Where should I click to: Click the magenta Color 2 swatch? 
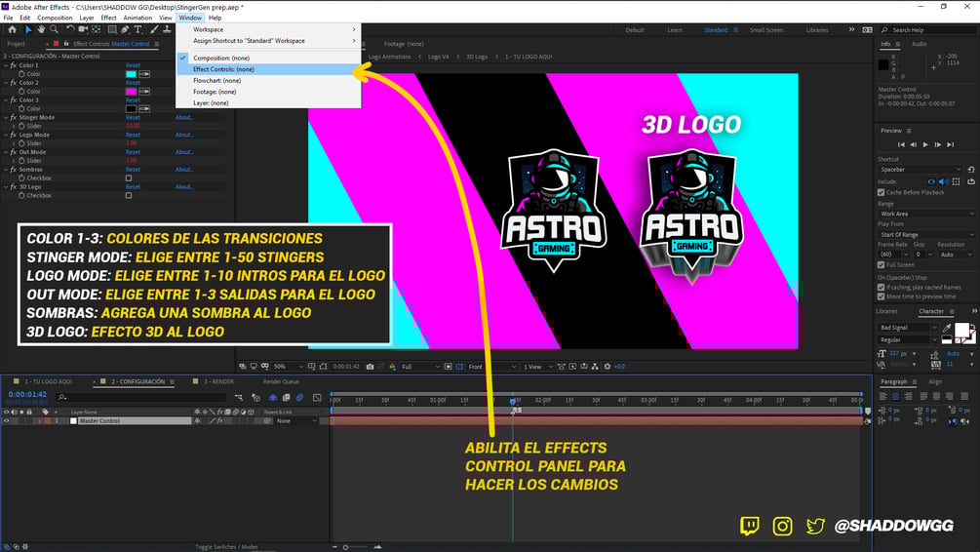(x=132, y=92)
